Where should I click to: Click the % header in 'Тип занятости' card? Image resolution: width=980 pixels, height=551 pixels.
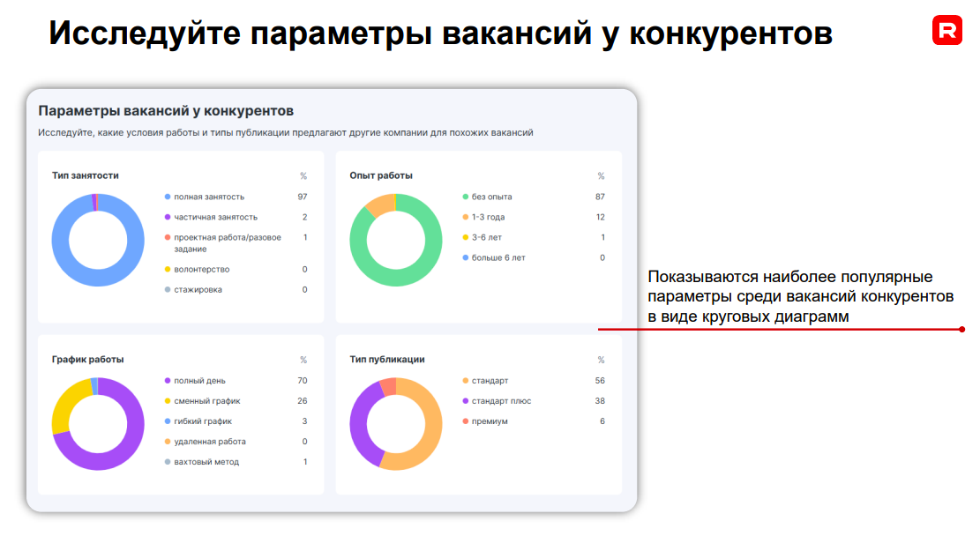303,176
